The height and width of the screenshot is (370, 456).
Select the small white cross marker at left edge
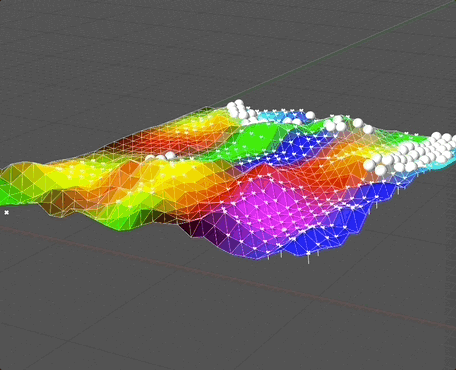tap(6, 212)
